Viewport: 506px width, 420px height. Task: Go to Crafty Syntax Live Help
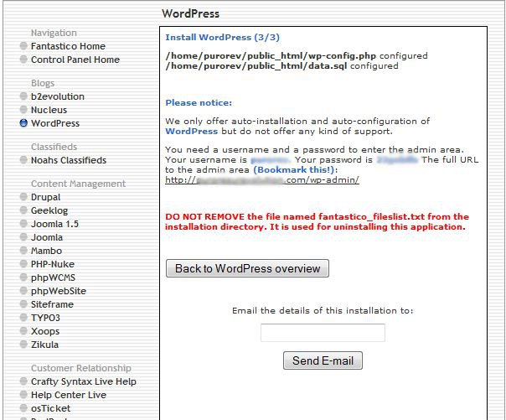(83, 381)
